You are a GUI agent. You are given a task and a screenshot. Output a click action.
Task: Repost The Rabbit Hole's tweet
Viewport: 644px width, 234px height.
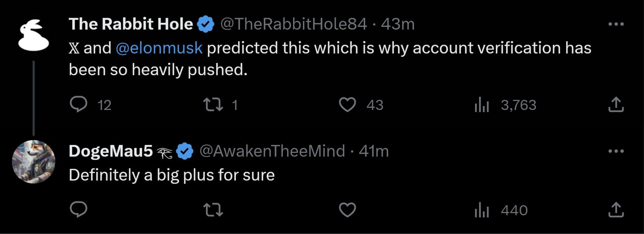click(213, 104)
